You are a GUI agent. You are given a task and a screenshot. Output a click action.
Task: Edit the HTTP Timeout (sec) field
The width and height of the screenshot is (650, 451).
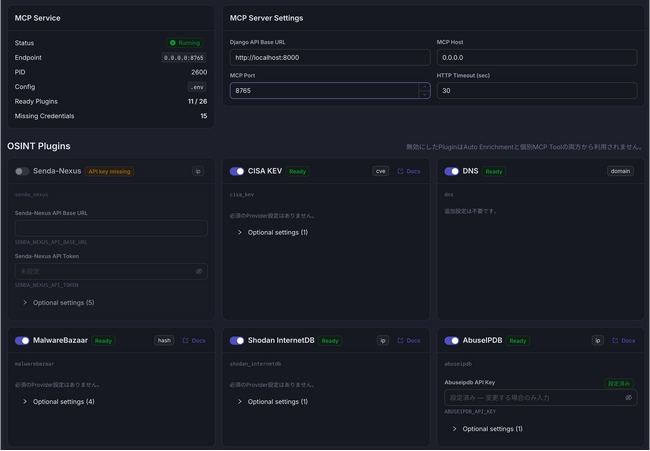point(537,90)
